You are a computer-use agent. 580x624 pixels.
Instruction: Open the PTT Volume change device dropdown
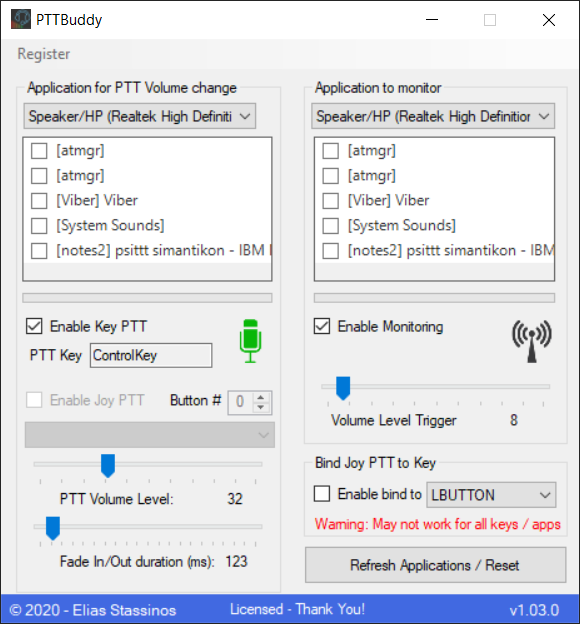140,116
